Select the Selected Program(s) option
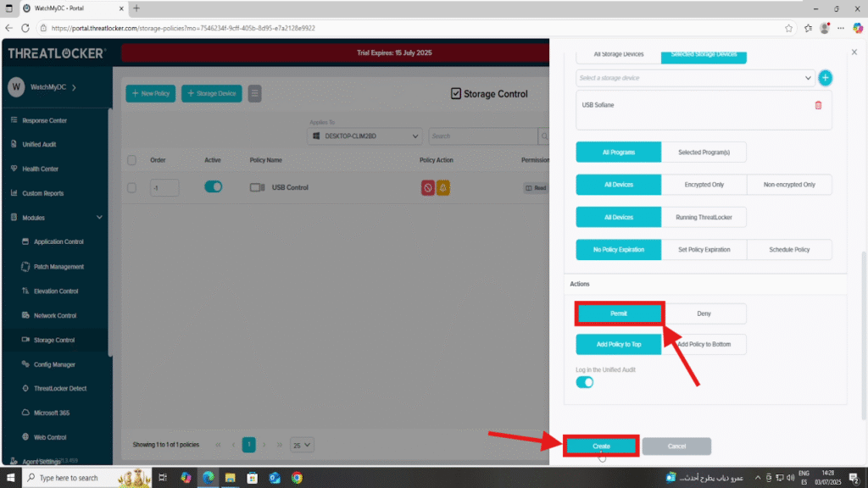Screen dimensions: 868x488 704,152
